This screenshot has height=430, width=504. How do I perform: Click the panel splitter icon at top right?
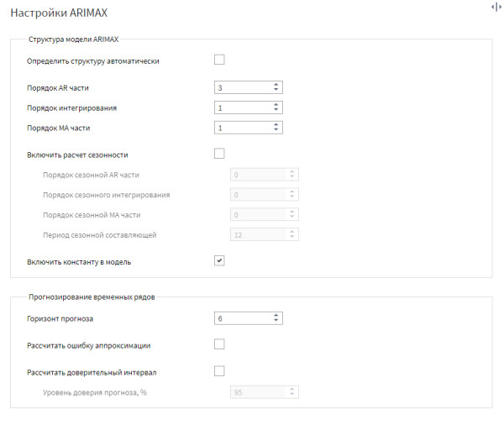[496, 7]
